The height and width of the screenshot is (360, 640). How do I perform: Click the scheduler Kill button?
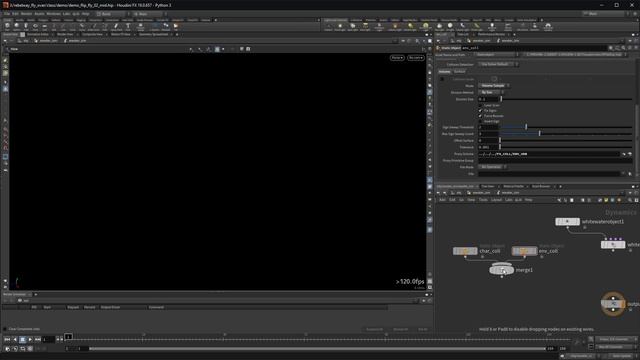point(423,329)
